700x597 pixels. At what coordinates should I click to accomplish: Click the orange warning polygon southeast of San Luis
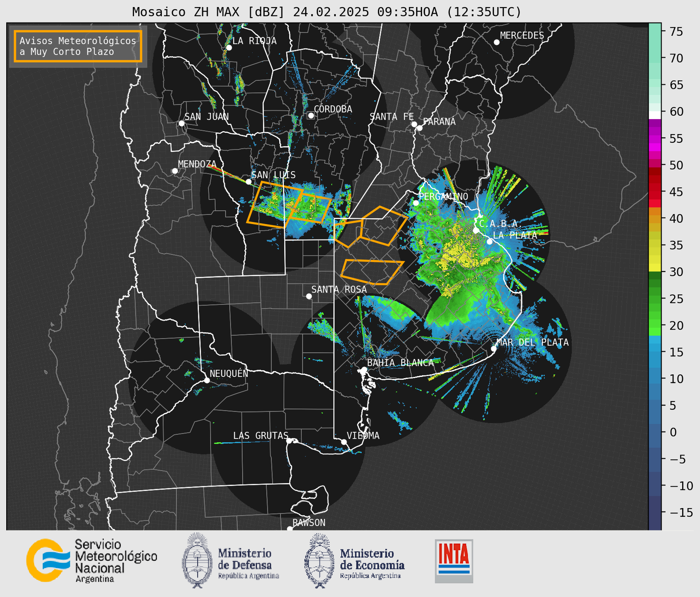(x=275, y=205)
